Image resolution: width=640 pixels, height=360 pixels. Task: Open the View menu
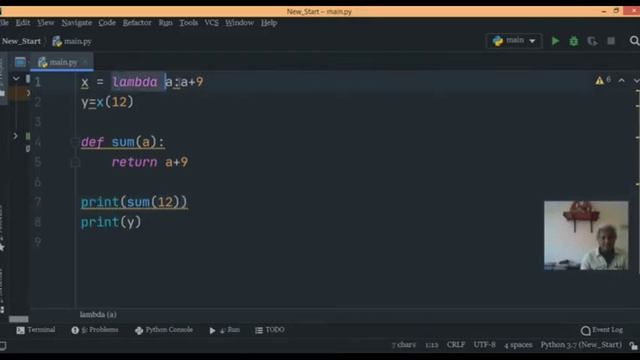coord(45,23)
